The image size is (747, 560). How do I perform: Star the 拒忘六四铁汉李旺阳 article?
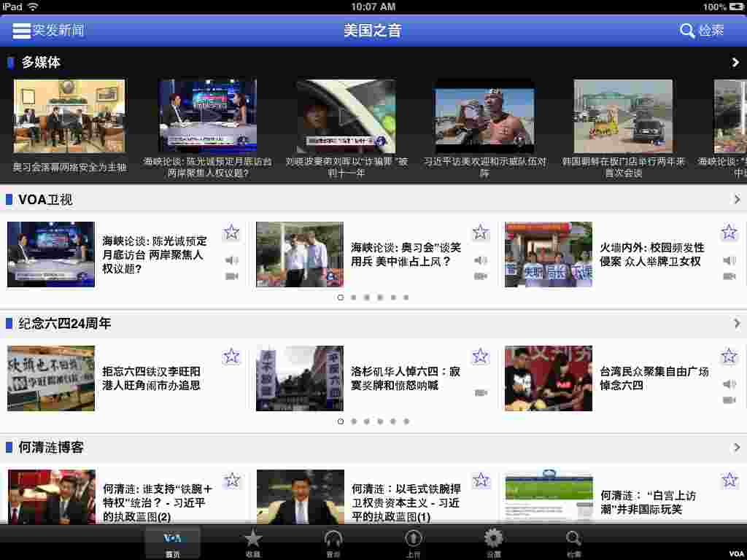coord(231,357)
